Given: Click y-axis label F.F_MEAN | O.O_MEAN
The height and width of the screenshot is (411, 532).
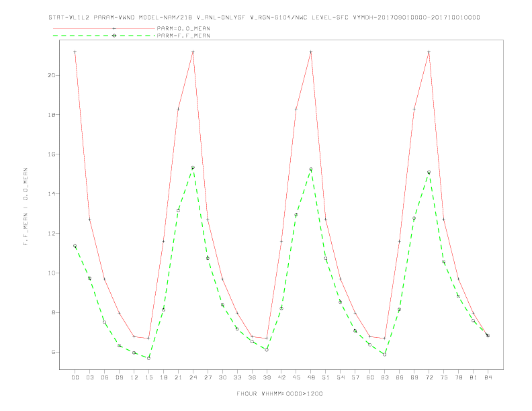Looking at the screenshot, I should pyautogui.click(x=26, y=207).
